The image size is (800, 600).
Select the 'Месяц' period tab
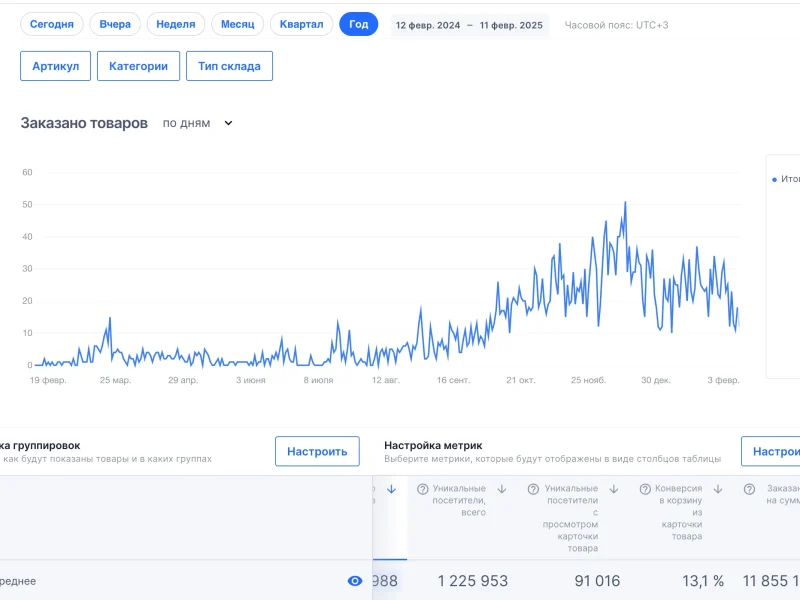pos(238,24)
